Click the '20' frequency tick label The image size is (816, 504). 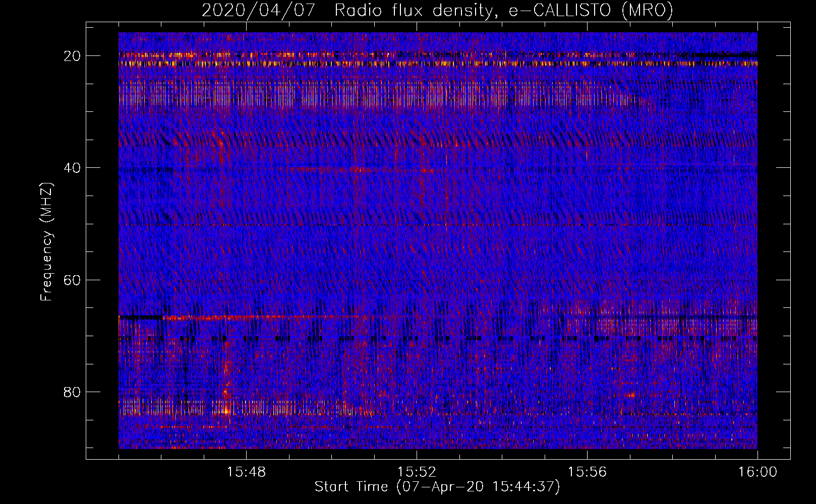[72, 56]
